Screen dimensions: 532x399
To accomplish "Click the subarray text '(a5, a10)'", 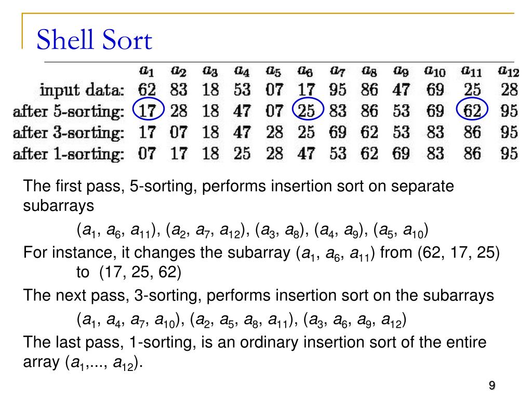I will click(401, 230).
